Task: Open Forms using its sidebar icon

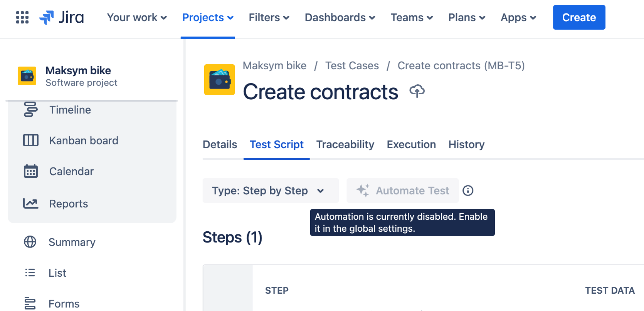Action: 30,303
